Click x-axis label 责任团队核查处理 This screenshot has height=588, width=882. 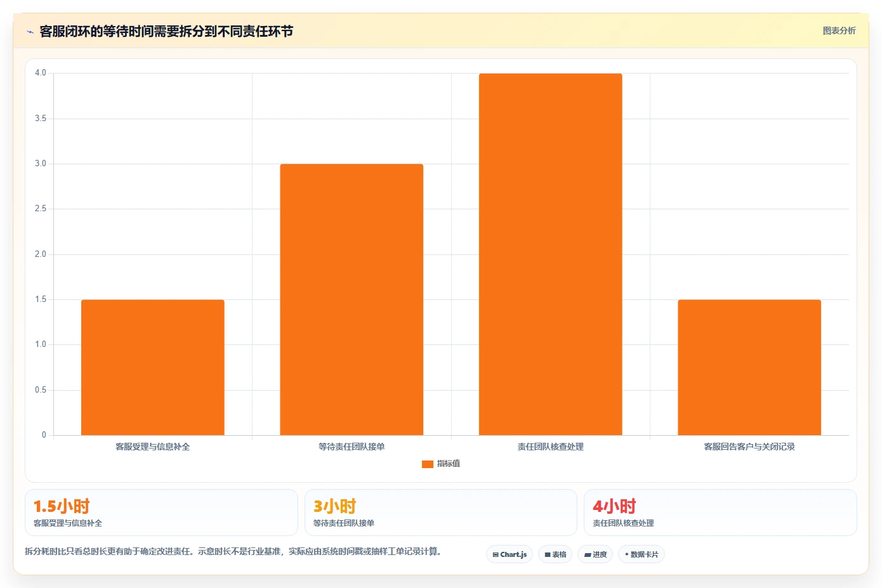tap(550, 447)
